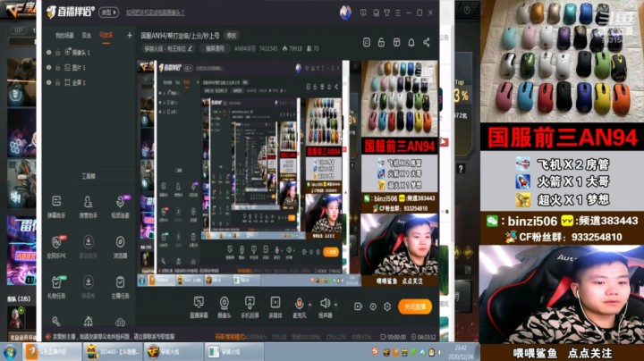Screen dimensions: 644x361
Task: Click the circle icon next to settings gear
Action: click(373, 306)
